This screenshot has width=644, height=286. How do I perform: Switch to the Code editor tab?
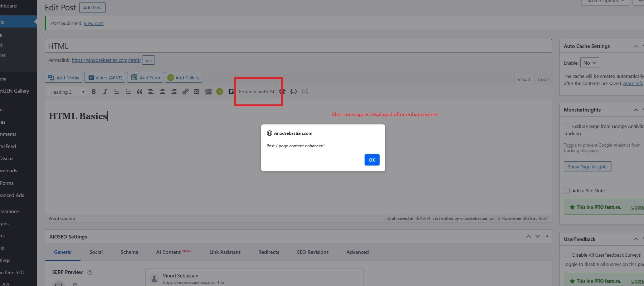point(543,79)
